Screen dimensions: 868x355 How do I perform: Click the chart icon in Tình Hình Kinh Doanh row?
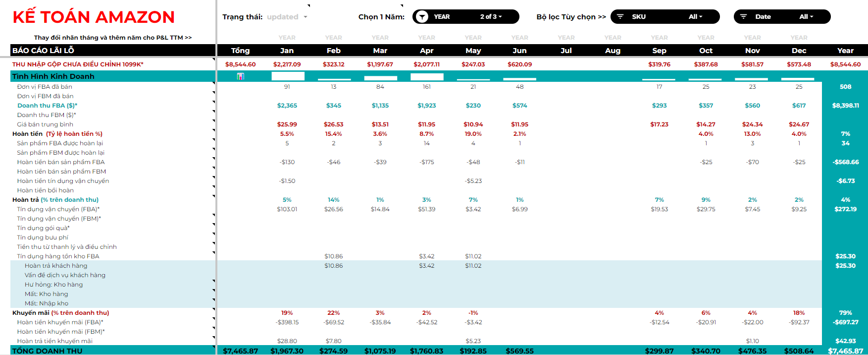(x=241, y=76)
